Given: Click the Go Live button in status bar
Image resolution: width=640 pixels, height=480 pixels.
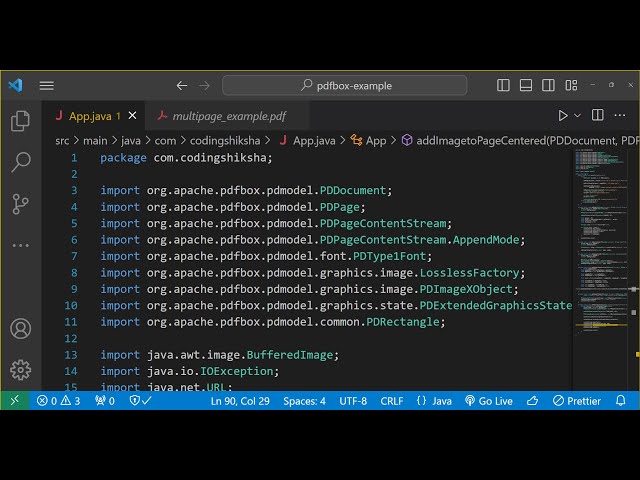Looking at the screenshot, I should [489, 400].
